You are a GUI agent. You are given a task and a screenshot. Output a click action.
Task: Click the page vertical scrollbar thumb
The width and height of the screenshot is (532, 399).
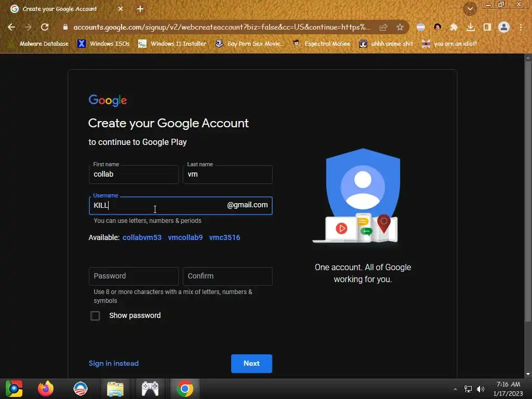coord(528,192)
